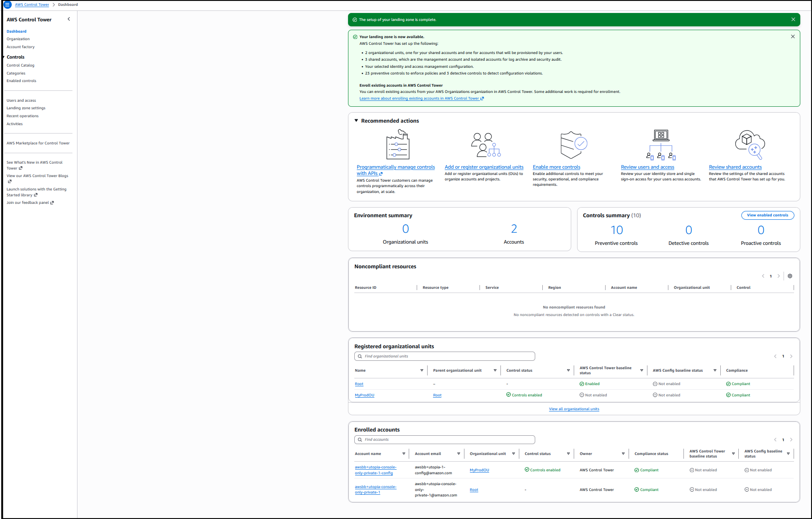This screenshot has height=519, width=812.
Task: Click the Find organizational units search field
Action: click(x=444, y=356)
